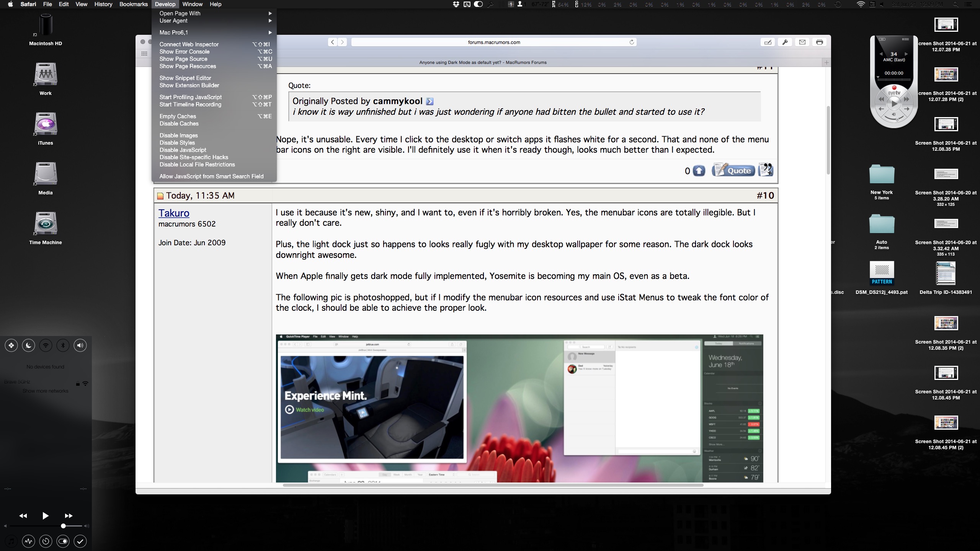Toggle Wi-Fi circle button in widget
Viewport: 980px width, 551px height.
46,346
